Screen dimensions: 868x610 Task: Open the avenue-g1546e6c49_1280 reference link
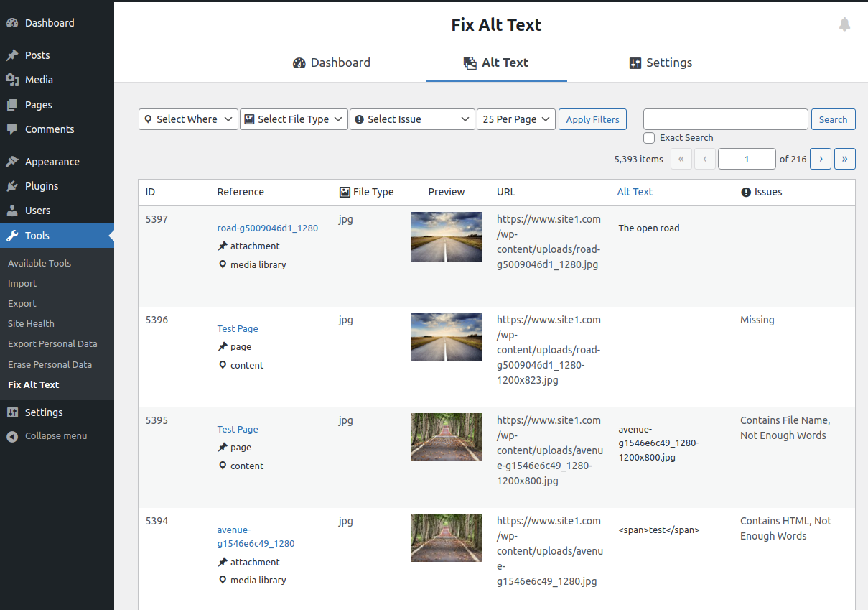[x=256, y=537]
